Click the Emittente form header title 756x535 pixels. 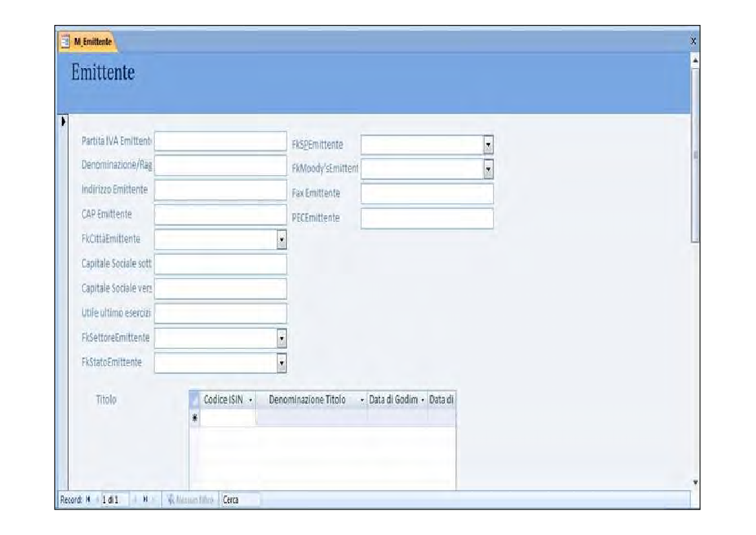[x=103, y=72]
